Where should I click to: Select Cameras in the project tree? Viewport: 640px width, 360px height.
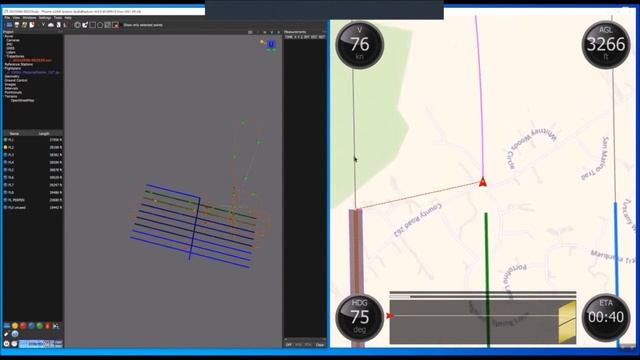13,40
